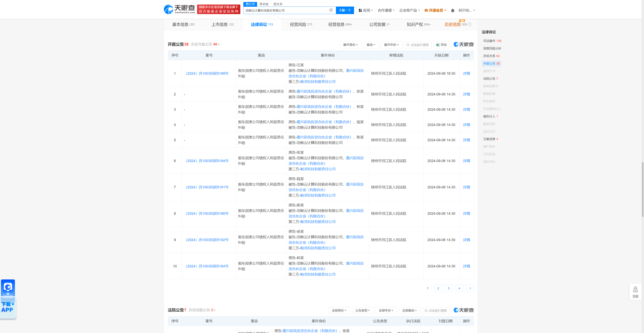The height and width of the screenshot is (333, 644).
Task: Switch to the 经营风险 tab
Action: click(297, 24)
